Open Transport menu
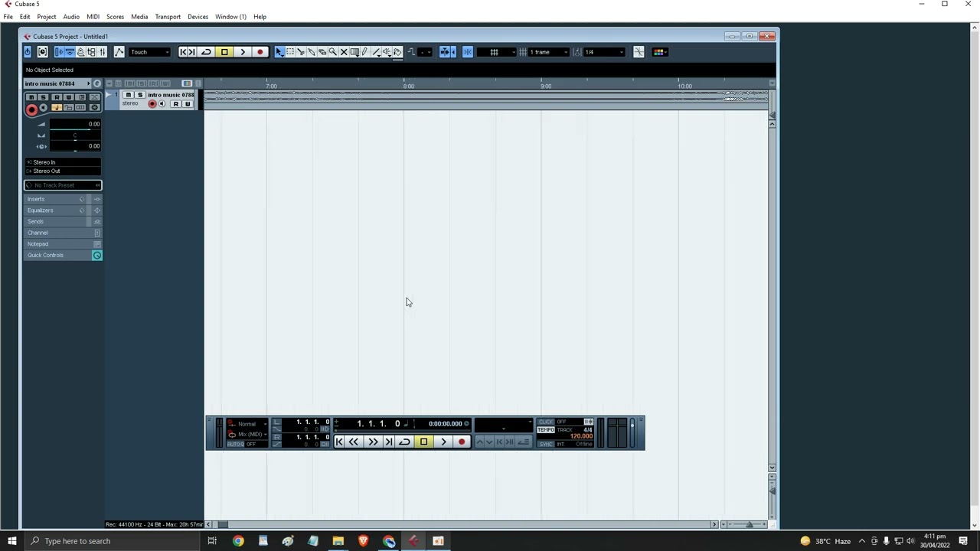Image resolution: width=980 pixels, height=551 pixels. [168, 17]
